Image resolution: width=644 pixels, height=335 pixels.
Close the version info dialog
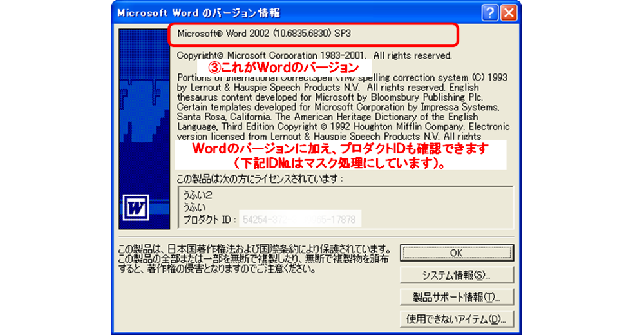[x=508, y=12]
